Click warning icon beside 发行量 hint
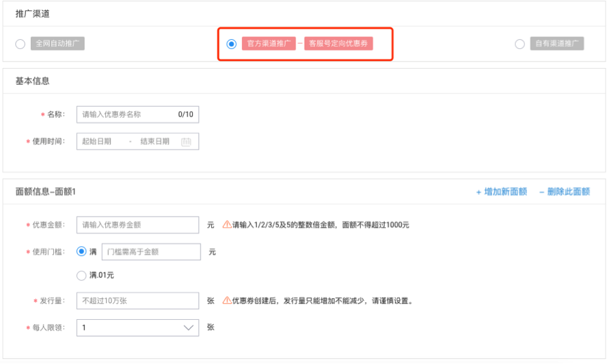Image resolution: width=607 pixels, height=364 pixels. pyautogui.click(x=227, y=300)
